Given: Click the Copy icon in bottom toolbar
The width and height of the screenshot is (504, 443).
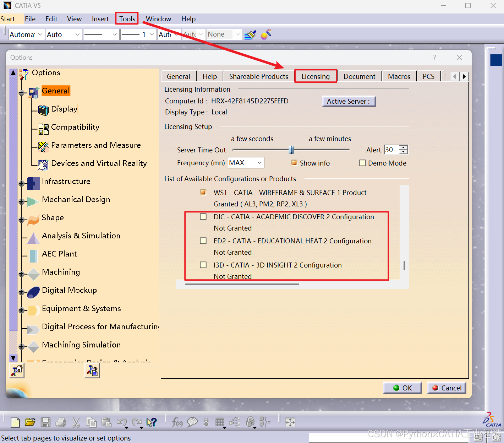Looking at the screenshot, I should 91,422.
